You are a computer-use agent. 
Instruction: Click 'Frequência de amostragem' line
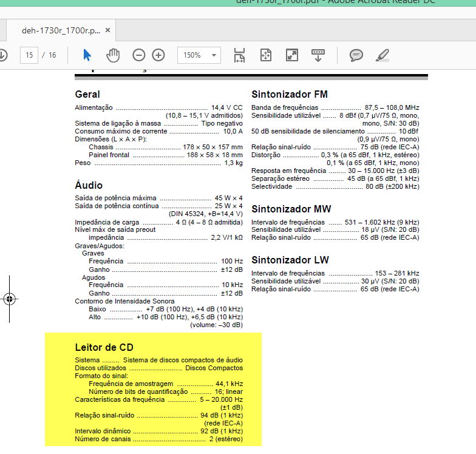pos(166,384)
